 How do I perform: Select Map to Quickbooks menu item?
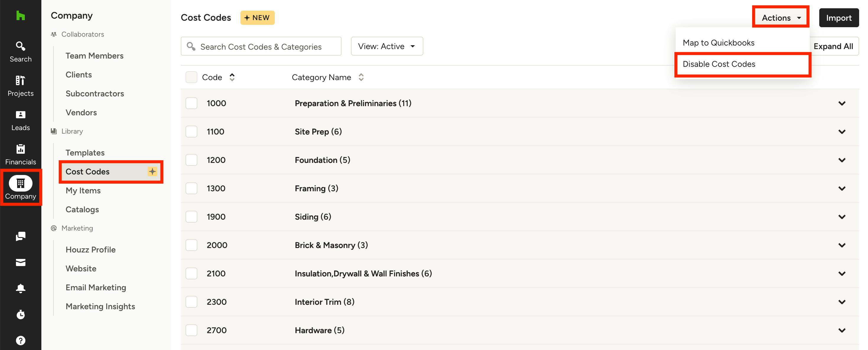tap(719, 43)
